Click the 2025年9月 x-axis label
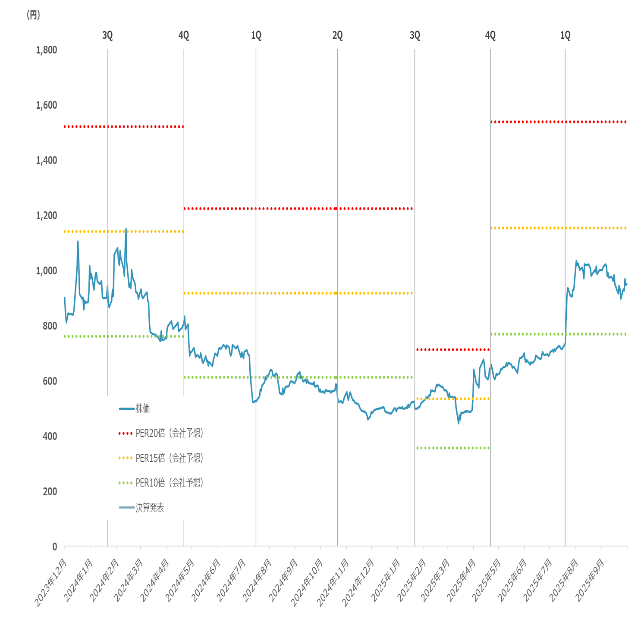 point(591,580)
